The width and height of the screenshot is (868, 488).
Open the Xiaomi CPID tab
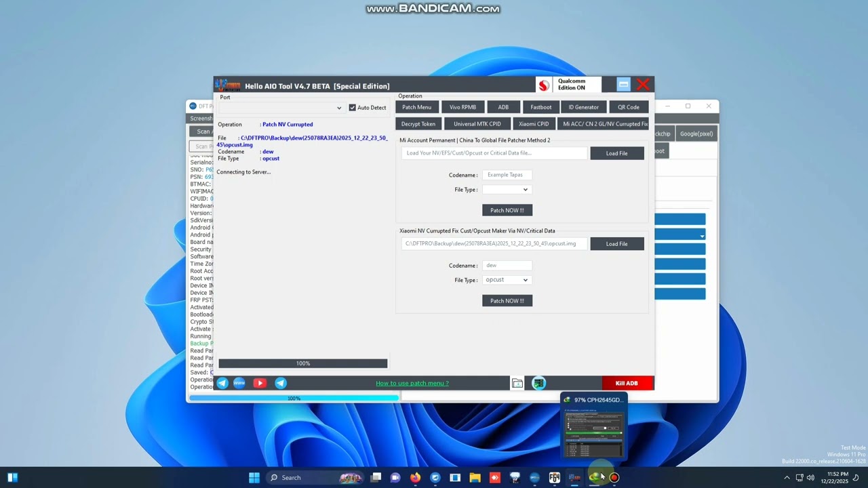(534, 124)
